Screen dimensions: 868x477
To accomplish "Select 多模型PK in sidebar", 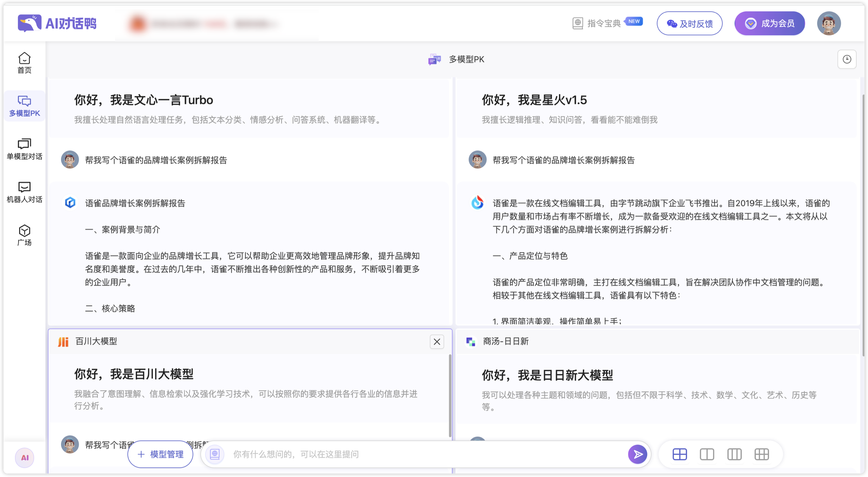I will [24, 106].
